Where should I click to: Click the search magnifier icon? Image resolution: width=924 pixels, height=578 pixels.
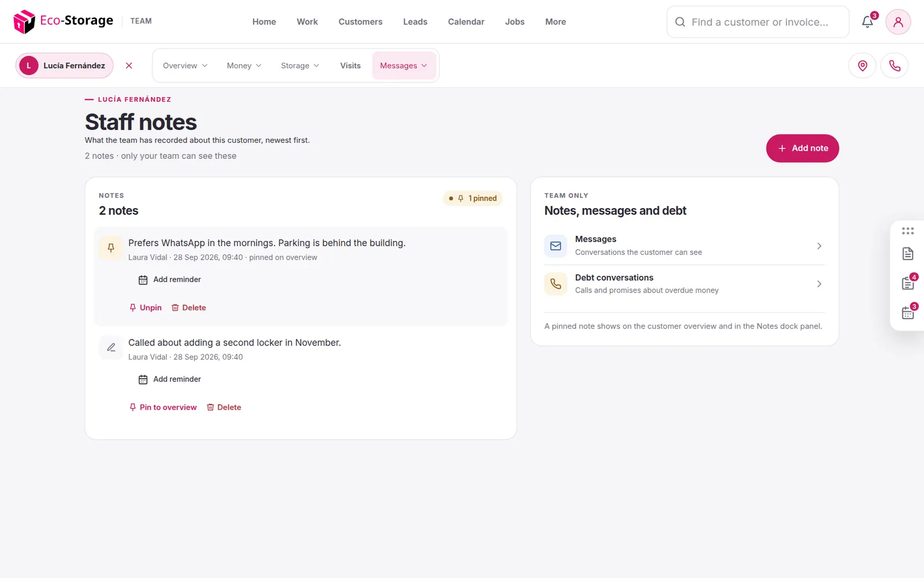[680, 22]
